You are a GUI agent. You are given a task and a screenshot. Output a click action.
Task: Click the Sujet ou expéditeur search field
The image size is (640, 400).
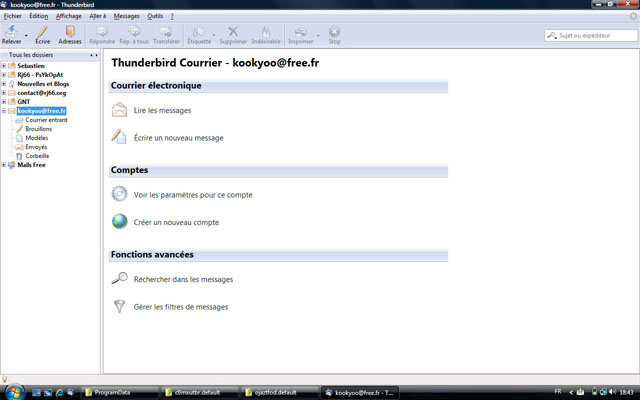tap(591, 36)
